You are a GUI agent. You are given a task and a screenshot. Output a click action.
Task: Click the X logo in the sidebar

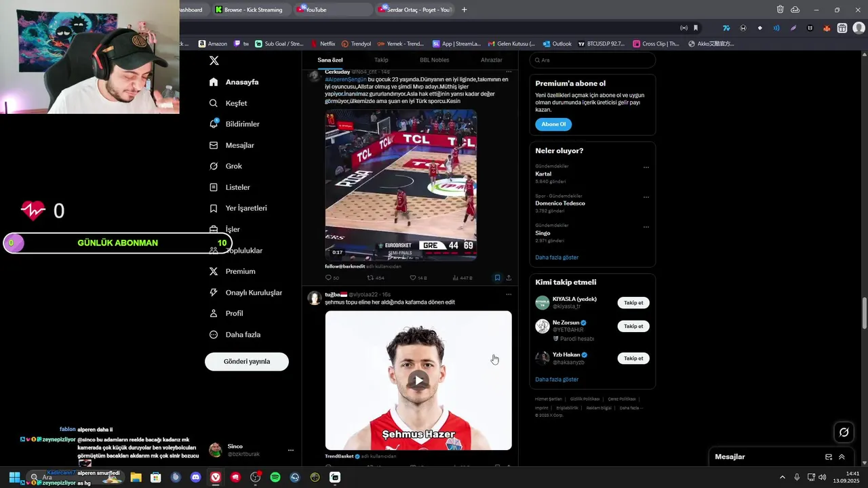tap(214, 60)
